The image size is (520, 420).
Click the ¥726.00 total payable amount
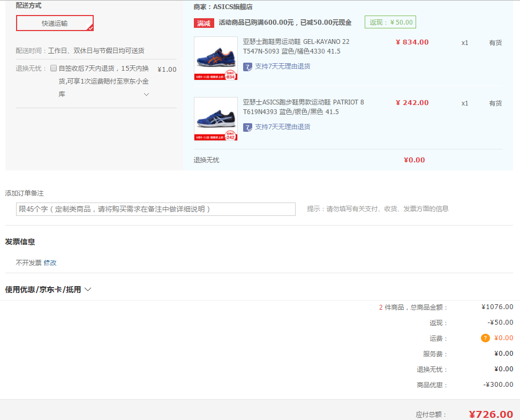(x=491, y=414)
